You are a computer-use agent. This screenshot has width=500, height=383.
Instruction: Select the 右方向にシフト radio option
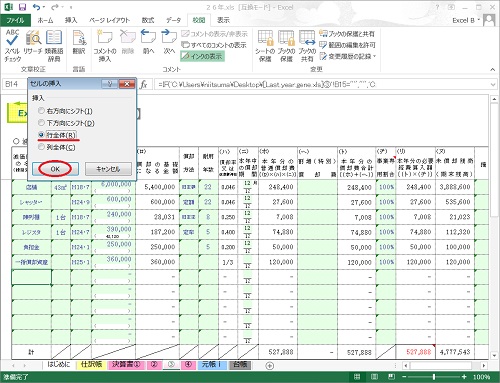(x=41, y=110)
